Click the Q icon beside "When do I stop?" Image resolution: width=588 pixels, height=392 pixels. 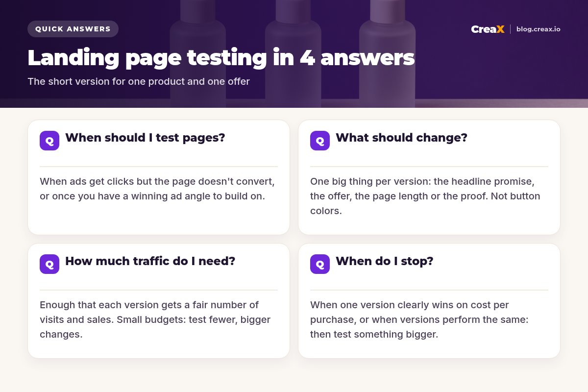pos(320,264)
